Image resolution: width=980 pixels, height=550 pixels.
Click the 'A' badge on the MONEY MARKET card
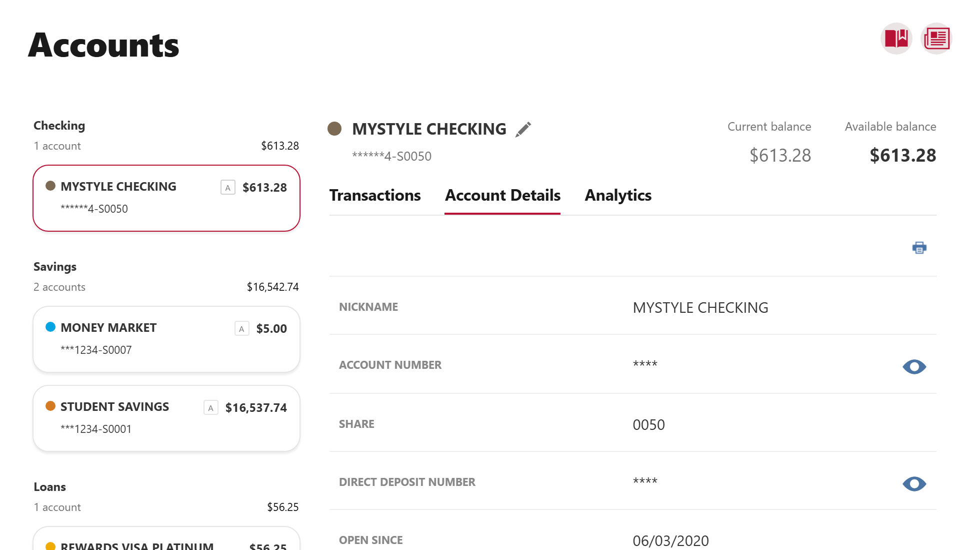click(242, 329)
